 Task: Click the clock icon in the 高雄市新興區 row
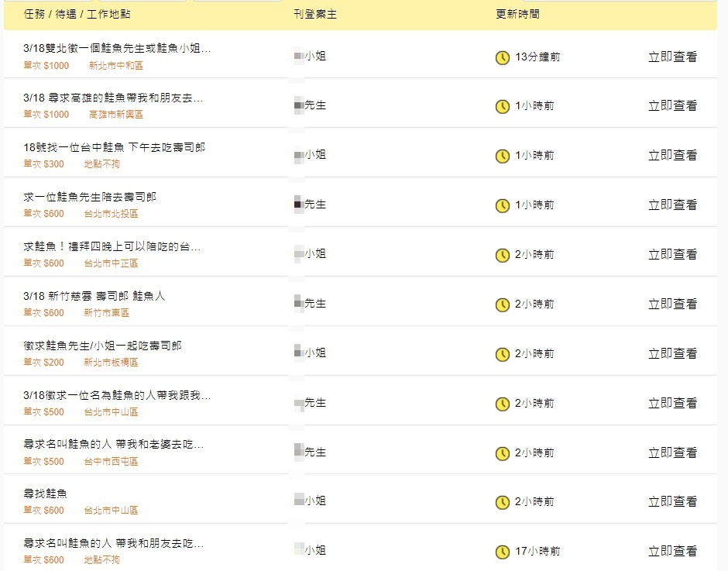pos(503,106)
